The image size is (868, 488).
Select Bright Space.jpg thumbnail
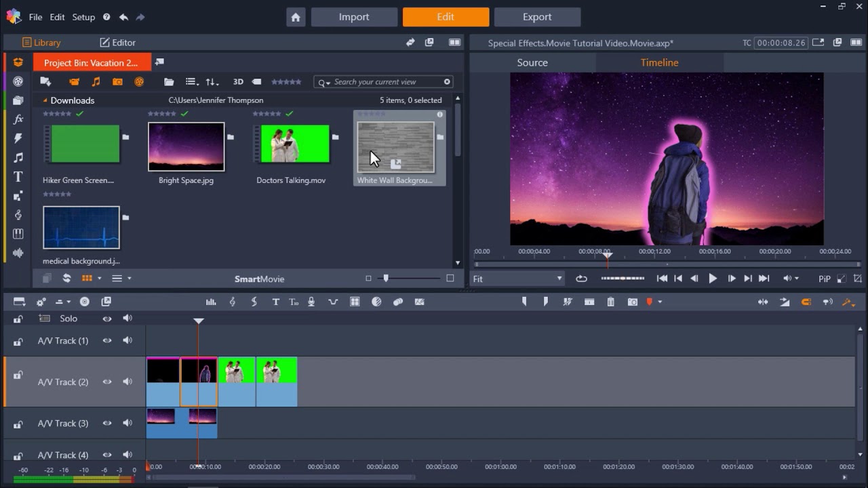(x=186, y=147)
